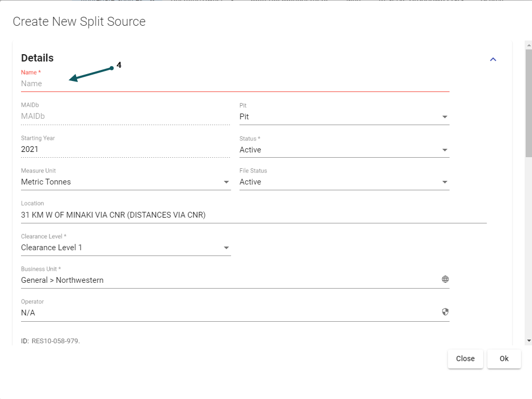Expand the Clearance Level dropdown
The height and width of the screenshot is (399, 532).
pos(125,248)
